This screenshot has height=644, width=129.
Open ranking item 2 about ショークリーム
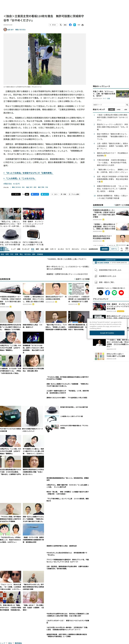click(x=112, y=127)
